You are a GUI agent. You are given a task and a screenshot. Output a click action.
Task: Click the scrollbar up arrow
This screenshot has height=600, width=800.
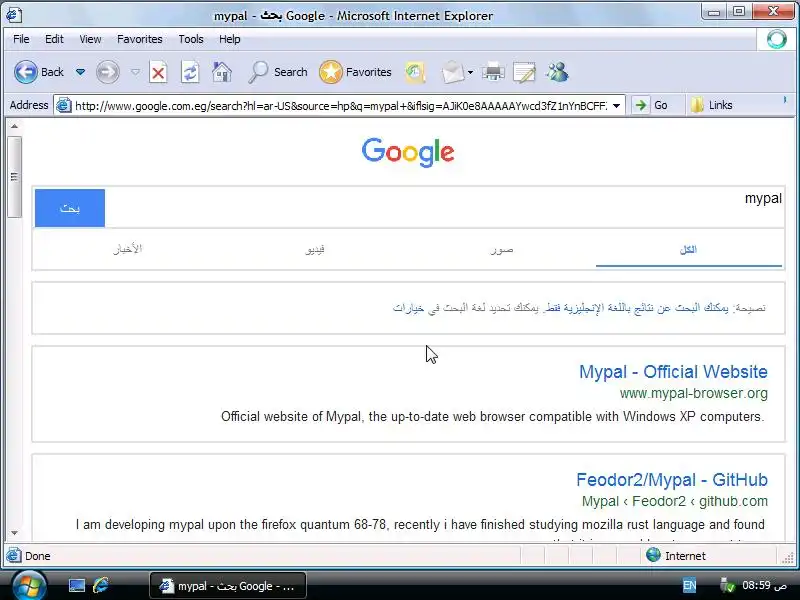tap(14, 126)
